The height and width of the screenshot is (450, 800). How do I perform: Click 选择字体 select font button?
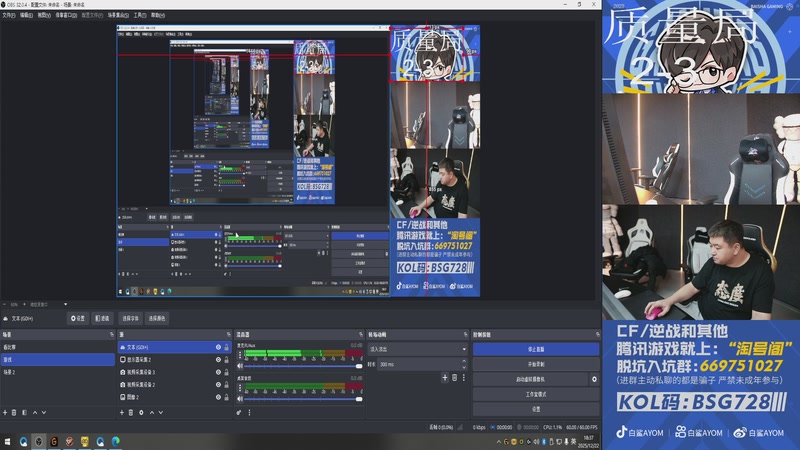(x=130, y=318)
